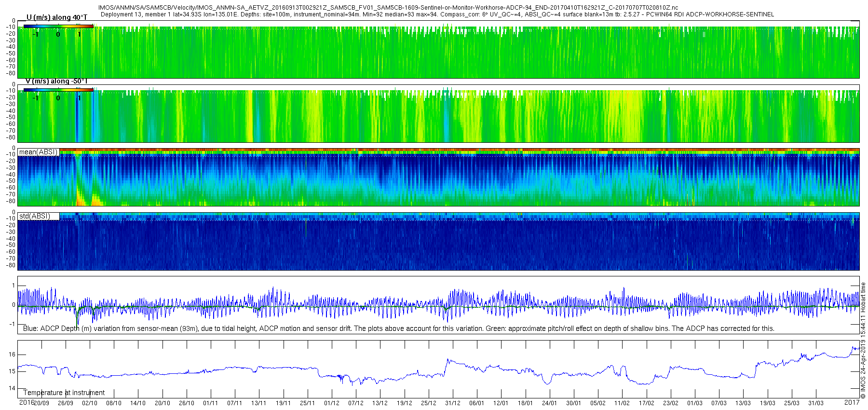Click the 19/11 date tick label
The height and width of the screenshot is (410, 868).
283,403
